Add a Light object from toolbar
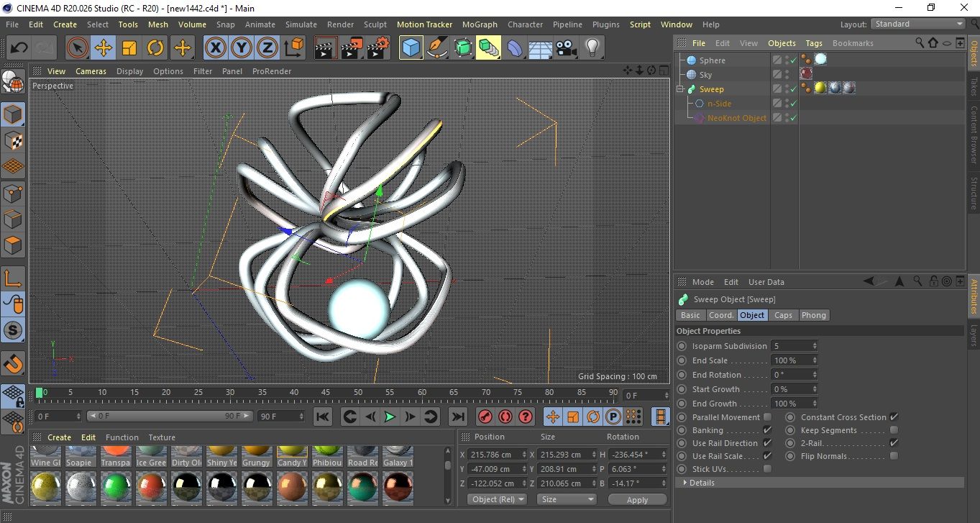 pos(592,48)
